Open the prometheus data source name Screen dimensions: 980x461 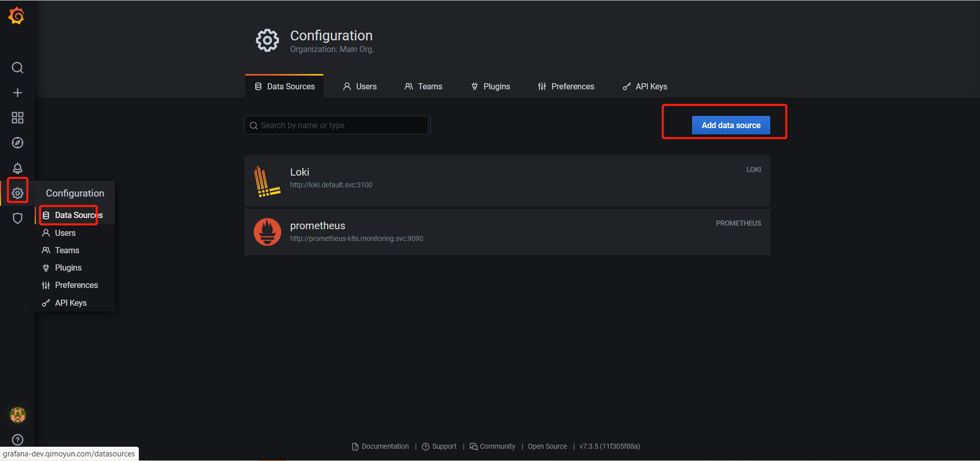(317, 226)
